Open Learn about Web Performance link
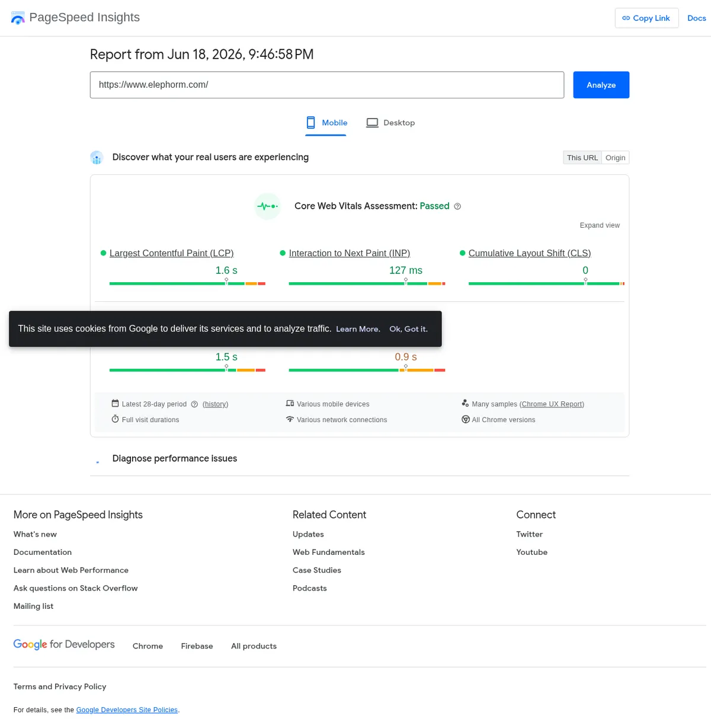The image size is (711, 728). click(71, 570)
